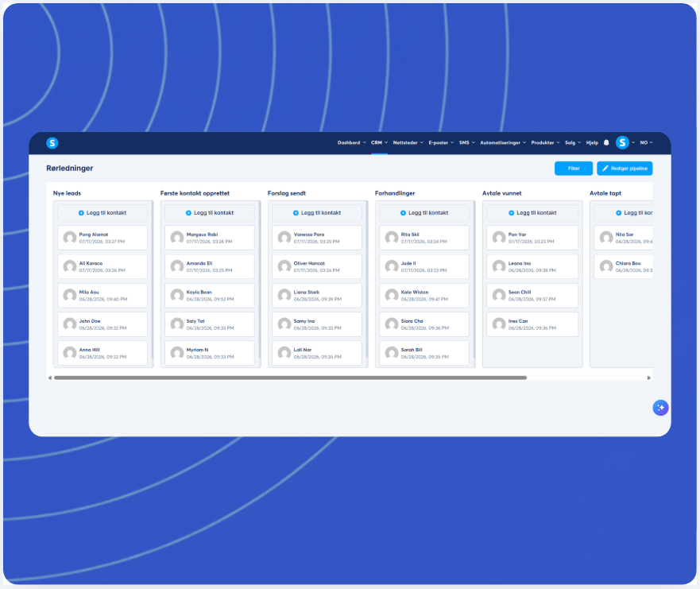700x589 pixels.
Task: Click the Rediger pipeline button
Action: point(625,169)
